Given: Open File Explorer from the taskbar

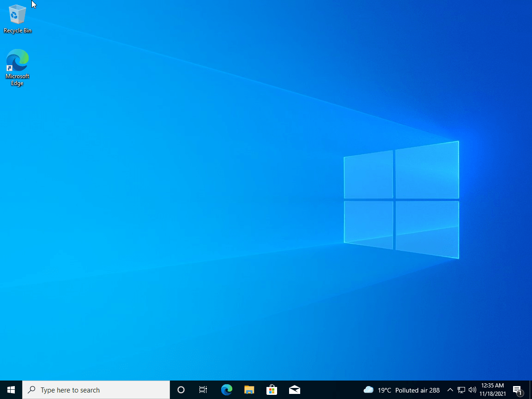Looking at the screenshot, I should [249, 390].
